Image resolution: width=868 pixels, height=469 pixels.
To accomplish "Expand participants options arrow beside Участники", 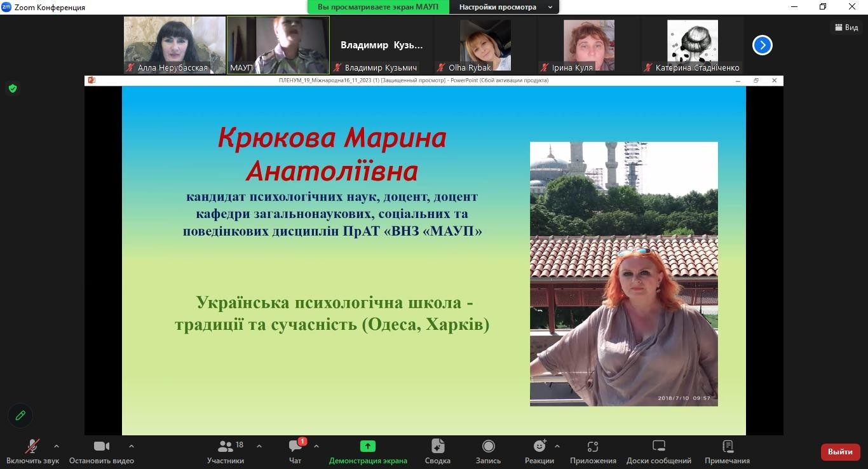I will [x=259, y=446].
